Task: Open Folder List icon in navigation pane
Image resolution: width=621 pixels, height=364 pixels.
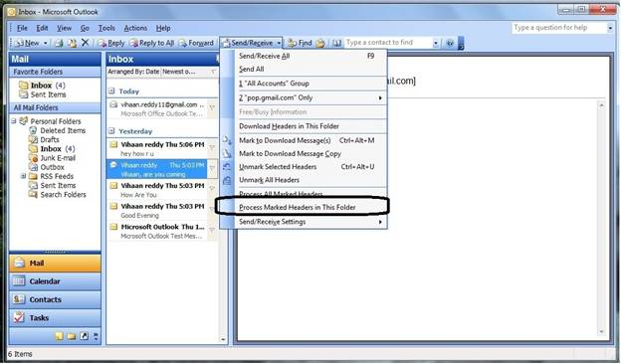Action: [x=72, y=337]
